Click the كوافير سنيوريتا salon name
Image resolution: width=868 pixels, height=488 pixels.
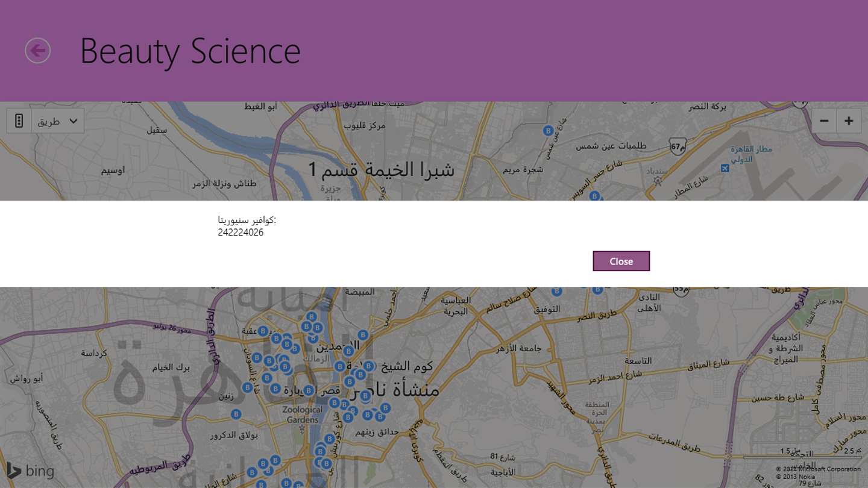(x=247, y=220)
